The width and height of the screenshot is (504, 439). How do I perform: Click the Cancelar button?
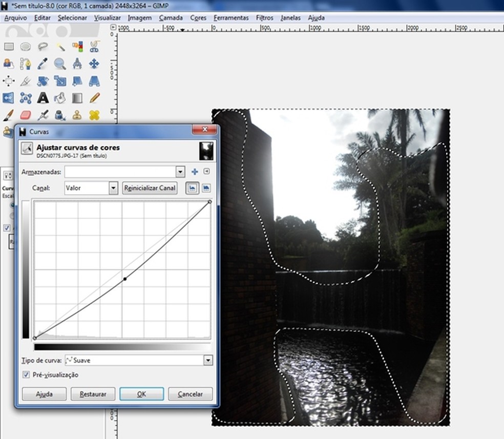click(x=191, y=394)
